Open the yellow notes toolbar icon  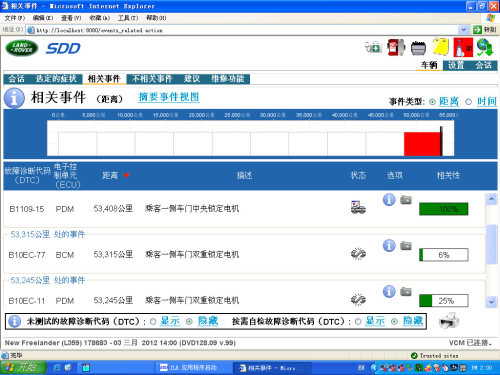coord(441,47)
